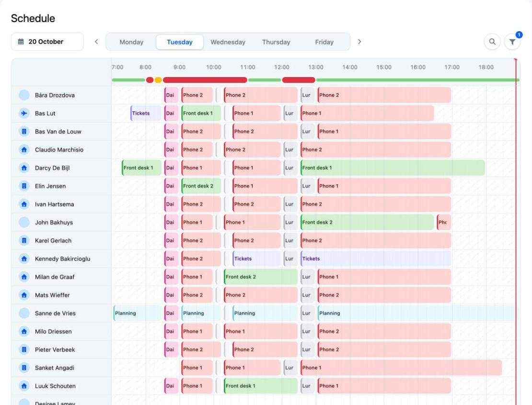Viewport: 532px width, 405px height.
Task: Click Luuk Schouten's home icon
Action: (24, 386)
